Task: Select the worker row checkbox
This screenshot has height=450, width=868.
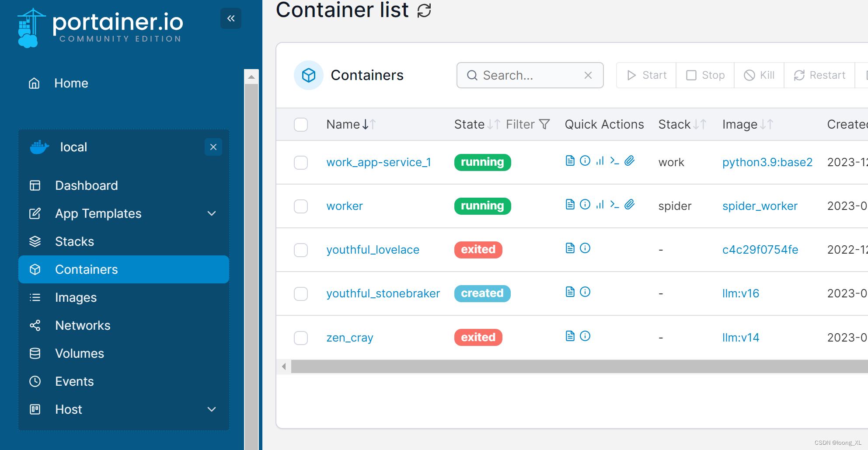Action: (301, 206)
